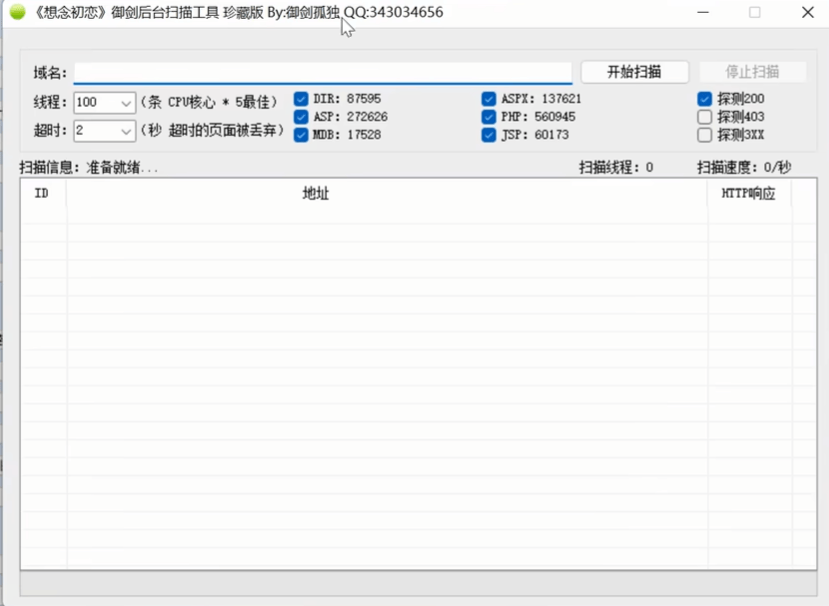Click the 扫描信息: 准备就绪 status text
The image size is (829, 606).
pyautogui.click(x=89, y=168)
